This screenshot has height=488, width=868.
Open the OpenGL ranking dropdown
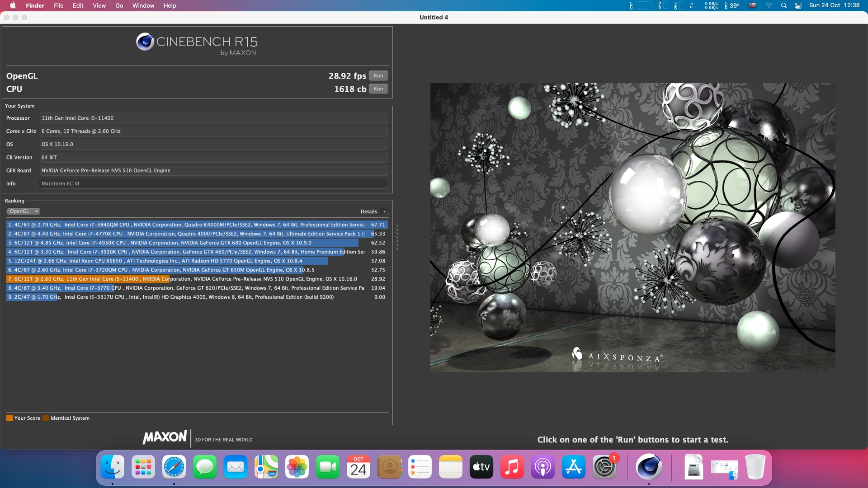pos(24,211)
